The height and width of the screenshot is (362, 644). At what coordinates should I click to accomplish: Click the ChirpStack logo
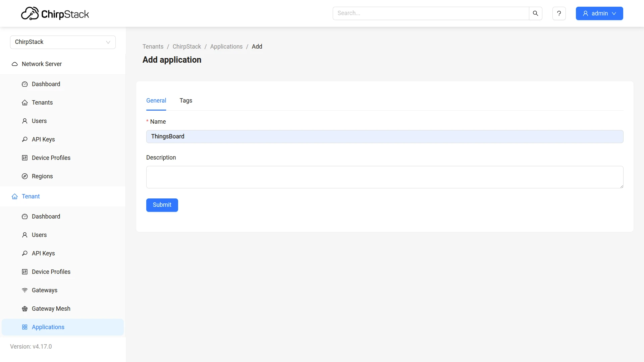click(55, 14)
